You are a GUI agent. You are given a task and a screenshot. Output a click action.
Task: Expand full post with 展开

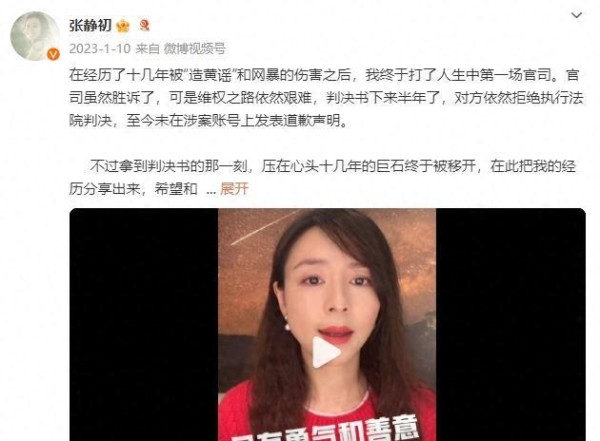[234, 189]
